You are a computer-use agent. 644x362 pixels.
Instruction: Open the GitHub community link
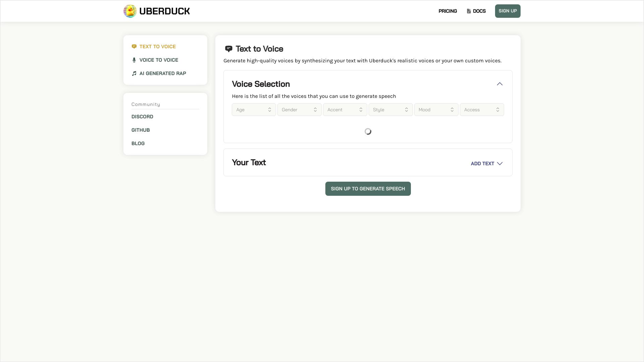141,130
